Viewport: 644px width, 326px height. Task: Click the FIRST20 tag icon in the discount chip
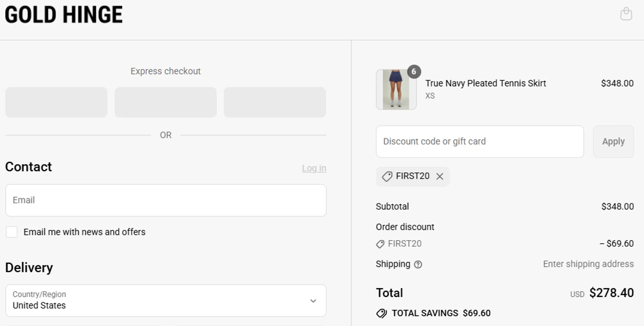pos(387,176)
